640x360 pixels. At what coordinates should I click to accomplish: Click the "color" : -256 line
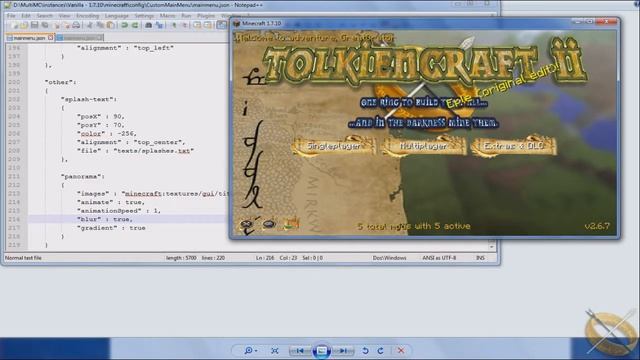pos(107,133)
